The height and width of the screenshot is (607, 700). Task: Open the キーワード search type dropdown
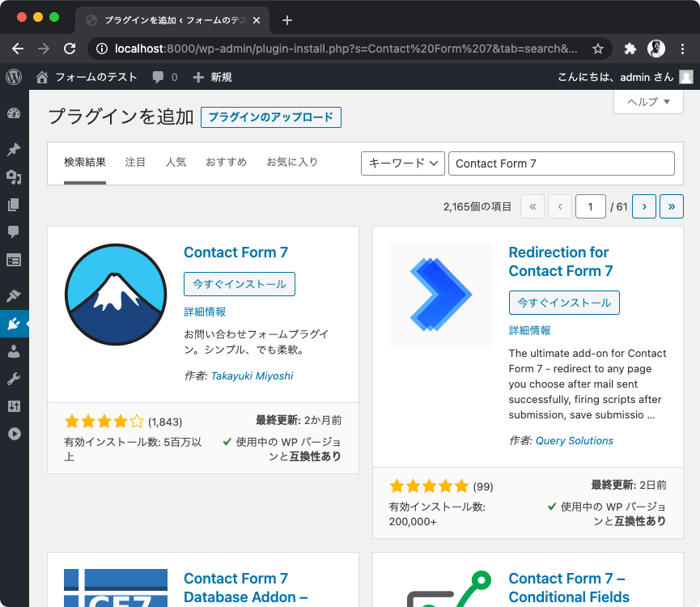(403, 163)
